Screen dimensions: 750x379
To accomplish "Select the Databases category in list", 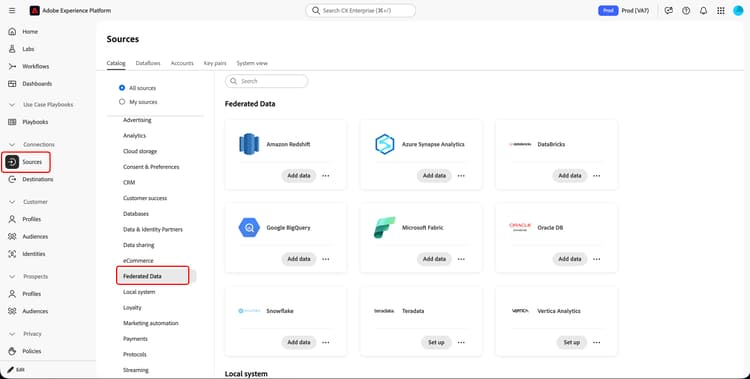I will point(136,214).
